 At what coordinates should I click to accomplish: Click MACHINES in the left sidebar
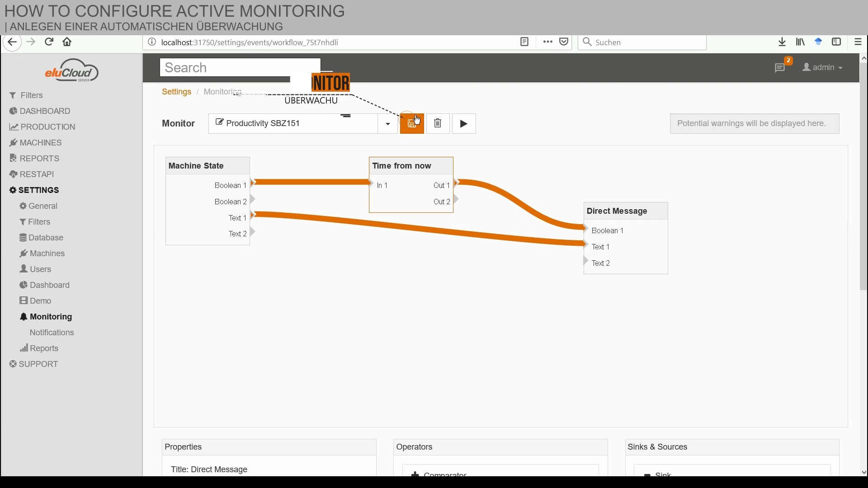[x=40, y=142]
